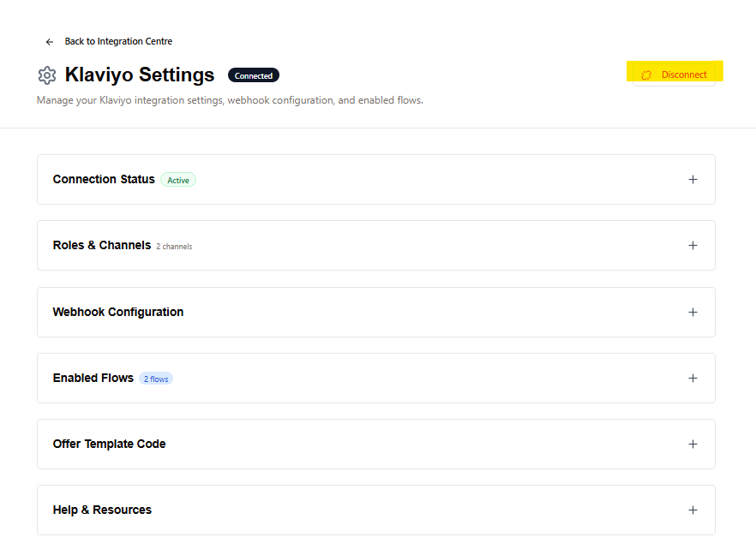Expand Enabled Flows plus icon
The image size is (756, 555).
(x=693, y=379)
